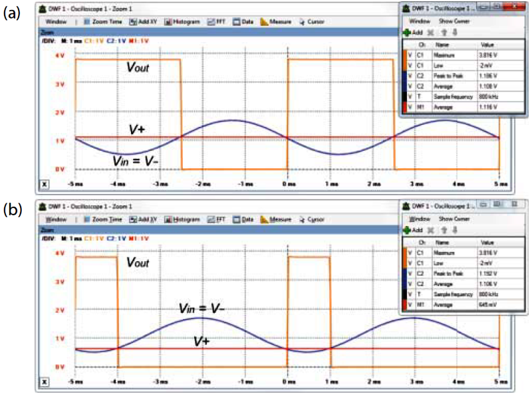Open Histogram view in upper oscilloscope window
The height and width of the screenshot is (396, 532).
[182, 21]
